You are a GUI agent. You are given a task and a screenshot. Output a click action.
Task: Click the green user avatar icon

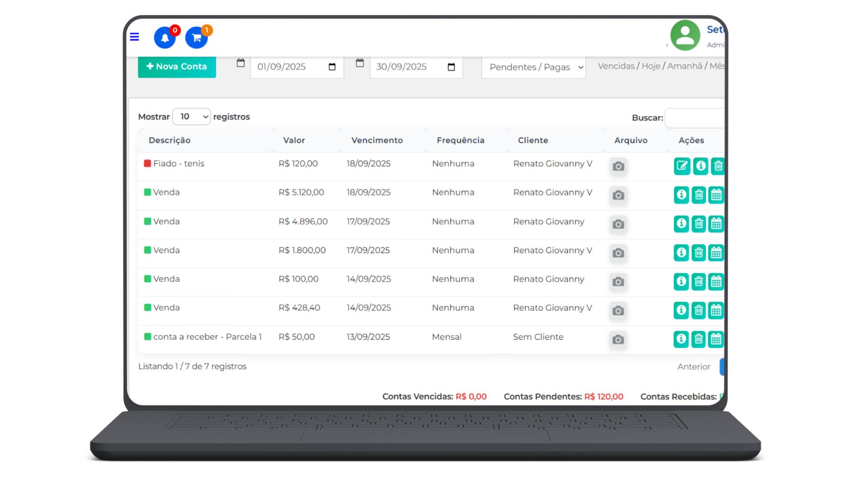(x=685, y=35)
